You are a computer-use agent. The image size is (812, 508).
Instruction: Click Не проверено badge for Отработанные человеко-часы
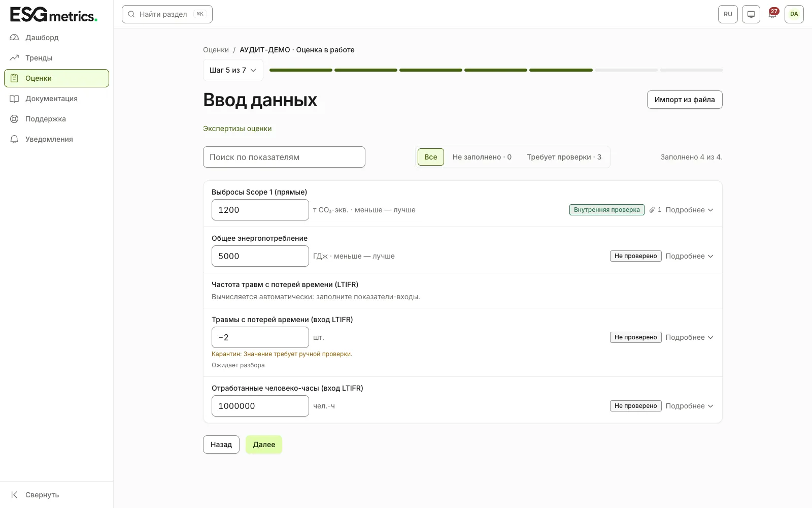pyautogui.click(x=636, y=406)
